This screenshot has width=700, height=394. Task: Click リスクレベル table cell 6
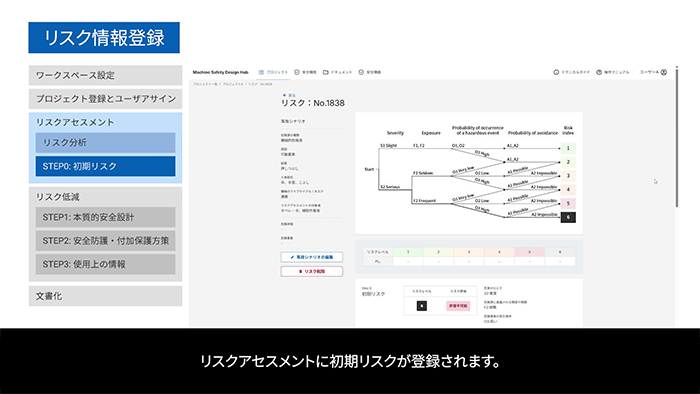point(560,252)
